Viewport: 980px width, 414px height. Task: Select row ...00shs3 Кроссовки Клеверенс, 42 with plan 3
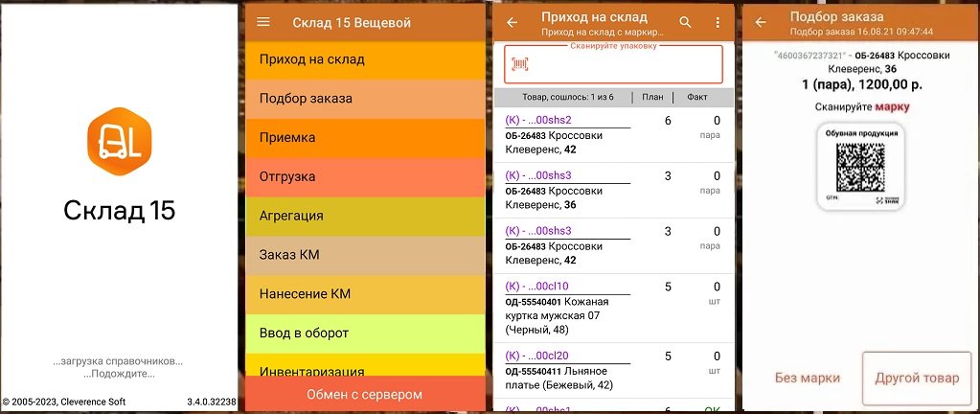coord(614,245)
